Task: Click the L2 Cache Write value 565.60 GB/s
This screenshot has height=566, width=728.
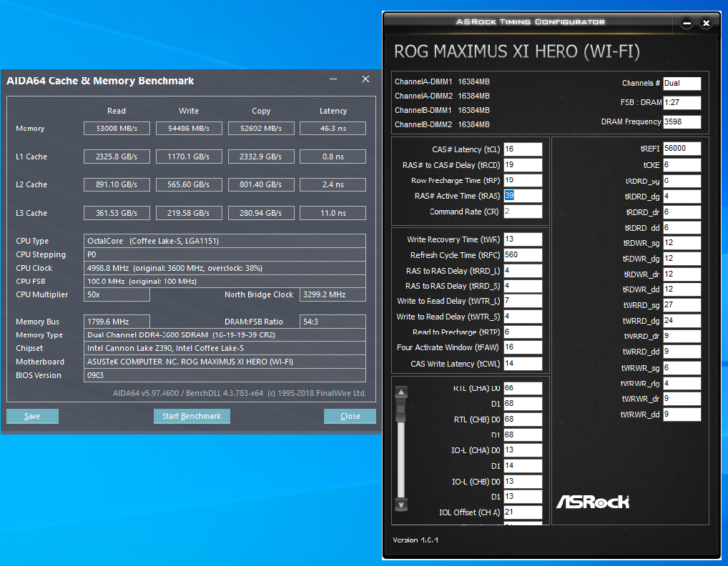Action: tap(189, 184)
